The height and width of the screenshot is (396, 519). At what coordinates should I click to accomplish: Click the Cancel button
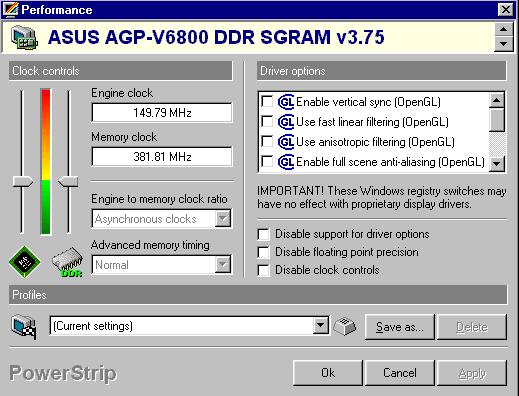[x=400, y=373]
